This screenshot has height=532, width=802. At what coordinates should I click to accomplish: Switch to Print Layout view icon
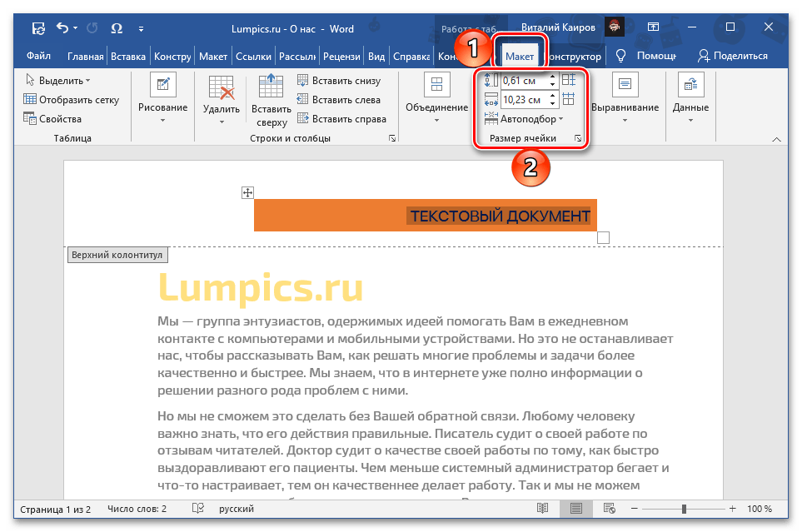click(576, 509)
